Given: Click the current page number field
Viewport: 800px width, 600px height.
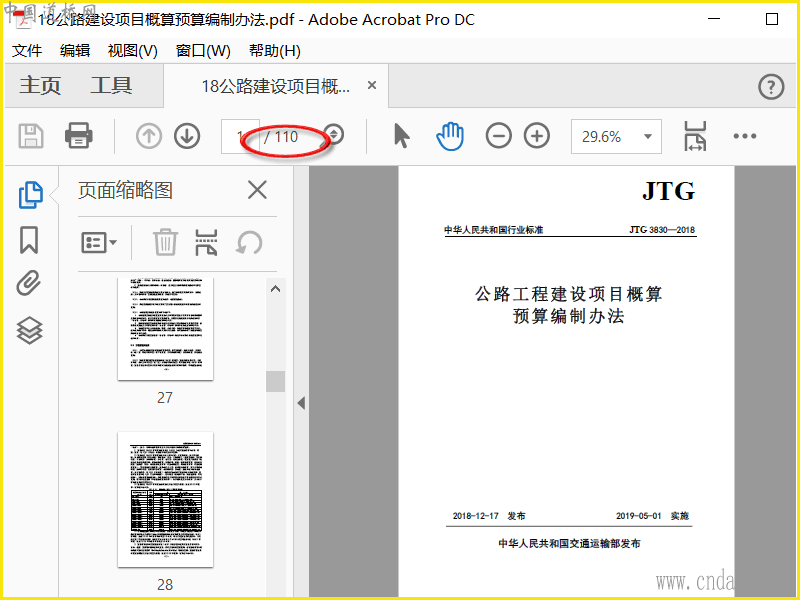Looking at the screenshot, I should pos(240,136).
